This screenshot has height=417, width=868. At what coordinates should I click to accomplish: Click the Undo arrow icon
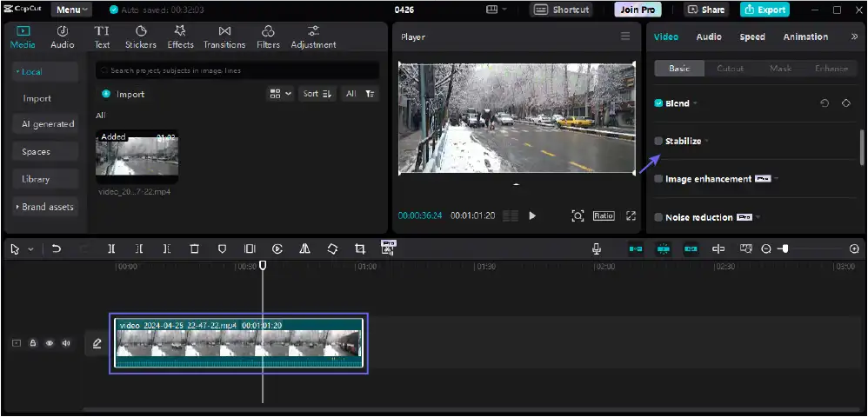click(57, 249)
